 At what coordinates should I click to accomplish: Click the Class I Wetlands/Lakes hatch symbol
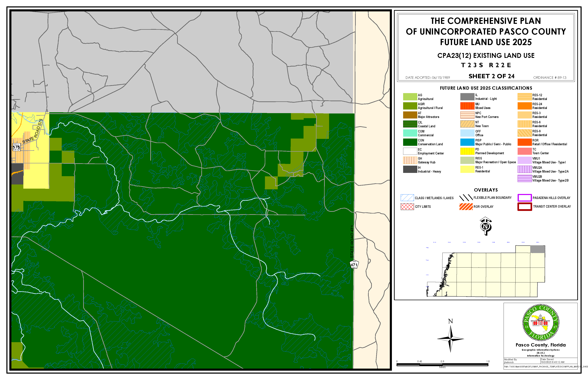(x=407, y=198)
